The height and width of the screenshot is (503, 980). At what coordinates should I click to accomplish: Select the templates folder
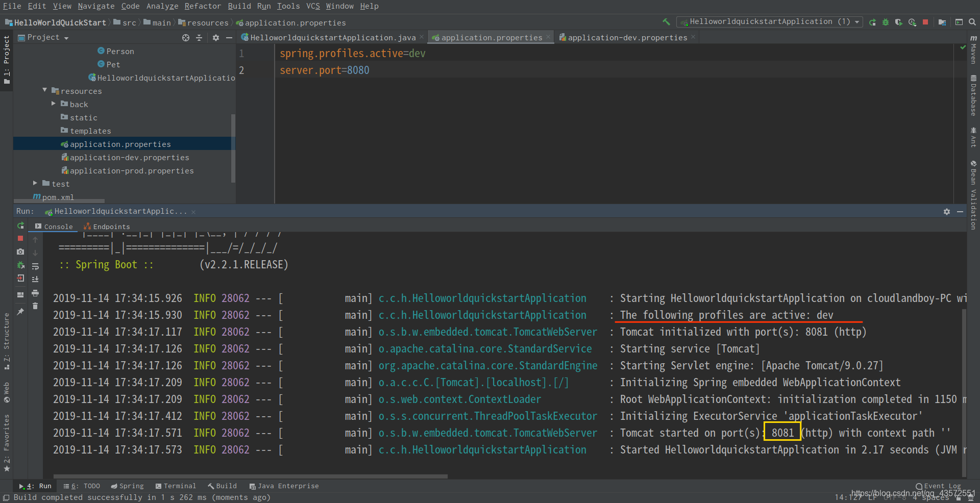86,131
